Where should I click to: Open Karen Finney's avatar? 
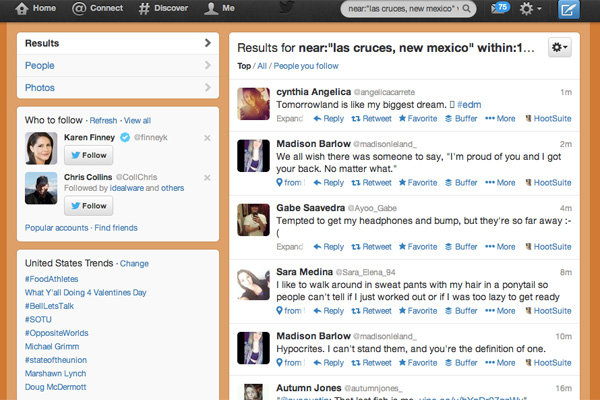[41, 148]
